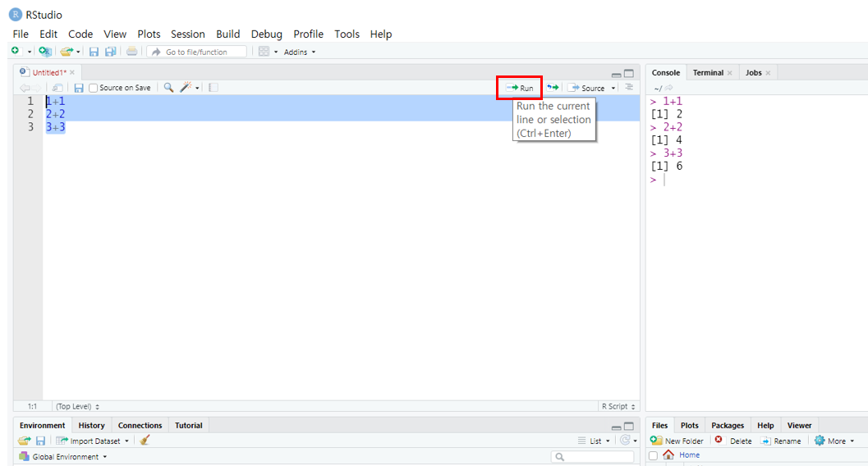This screenshot has height=466, width=868.
Task: Click the Environment search field
Action: coord(592,457)
